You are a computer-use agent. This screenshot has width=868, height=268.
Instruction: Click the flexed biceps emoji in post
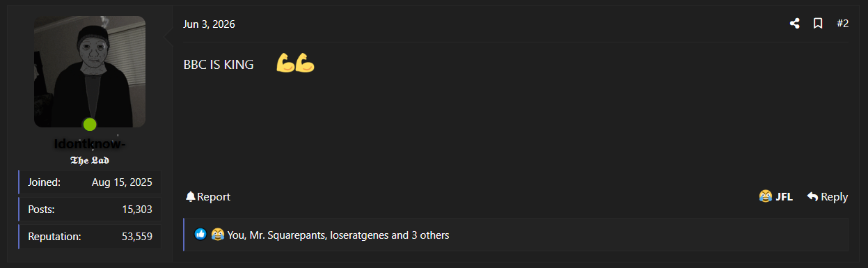pos(295,63)
